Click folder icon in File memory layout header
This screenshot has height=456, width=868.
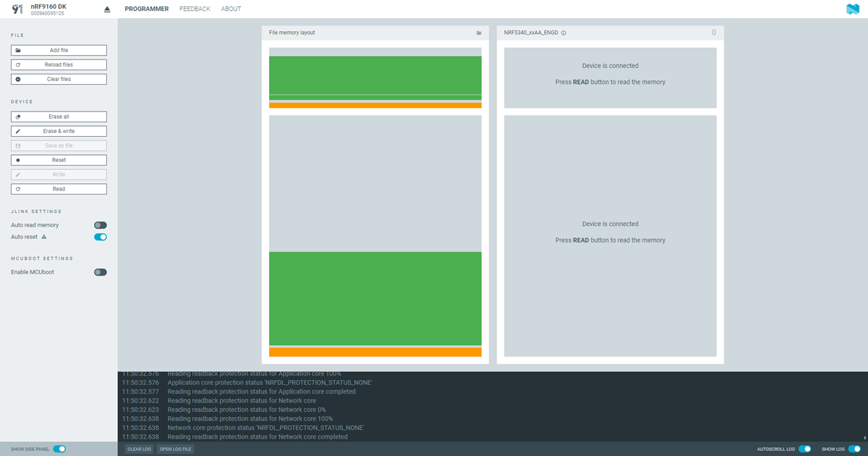point(479,33)
